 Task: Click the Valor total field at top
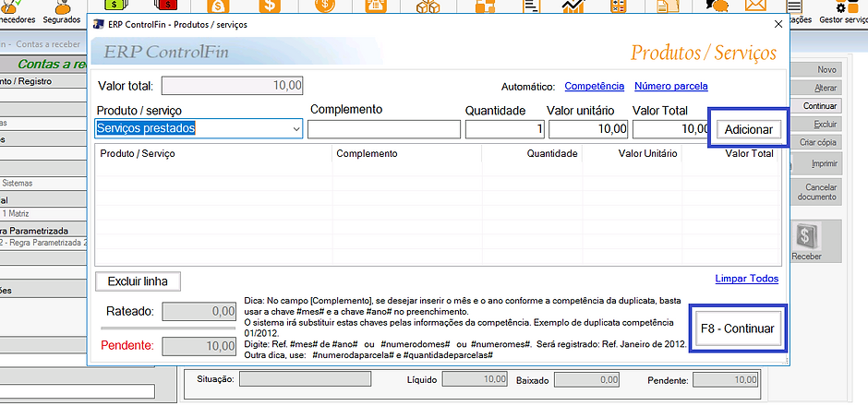[233, 86]
